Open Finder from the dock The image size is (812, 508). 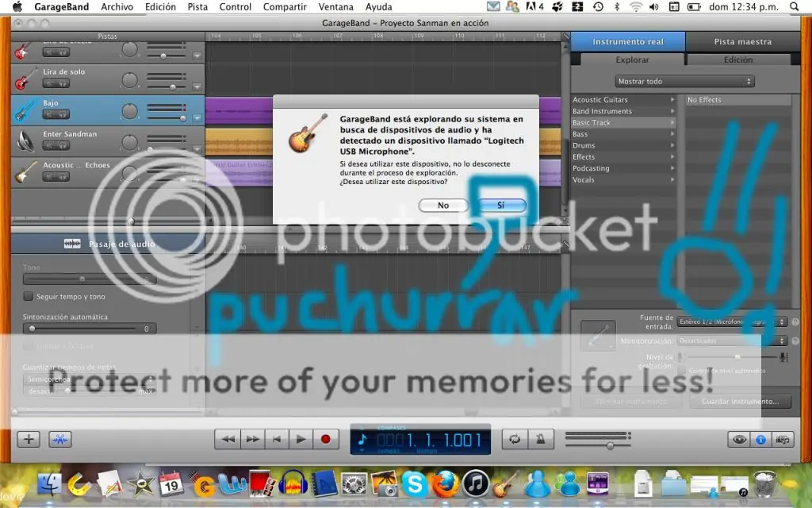[50, 485]
